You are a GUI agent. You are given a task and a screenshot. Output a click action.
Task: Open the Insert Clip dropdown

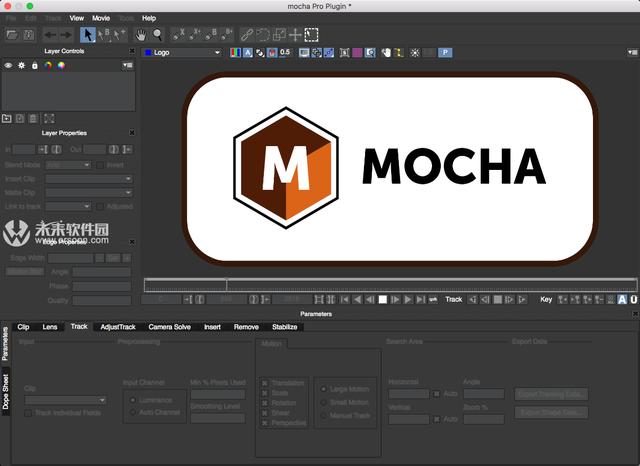click(89, 179)
